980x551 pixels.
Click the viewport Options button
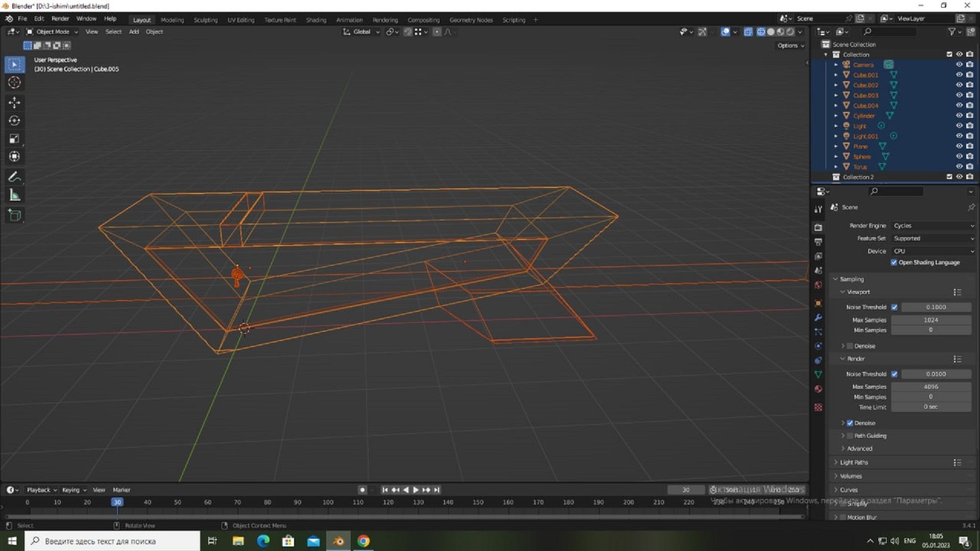click(790, 45)
